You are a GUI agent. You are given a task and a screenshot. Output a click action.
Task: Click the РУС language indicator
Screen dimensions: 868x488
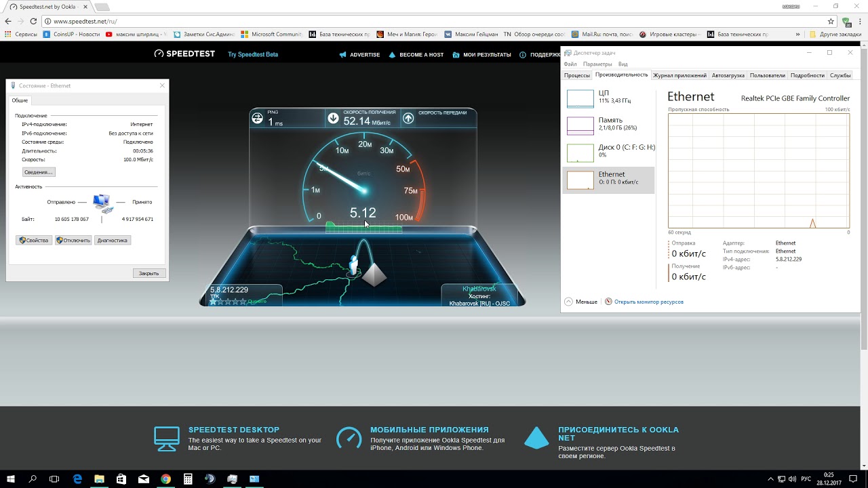(x=806, y=479)
